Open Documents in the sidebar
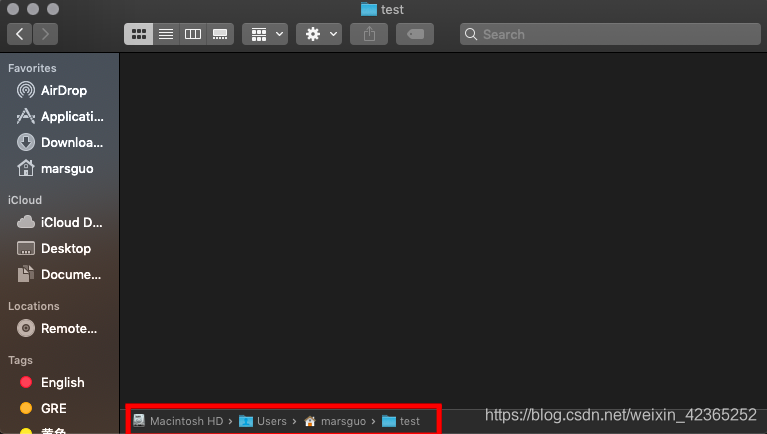This screenshot has width=767, height=434. tap(60, 274)
